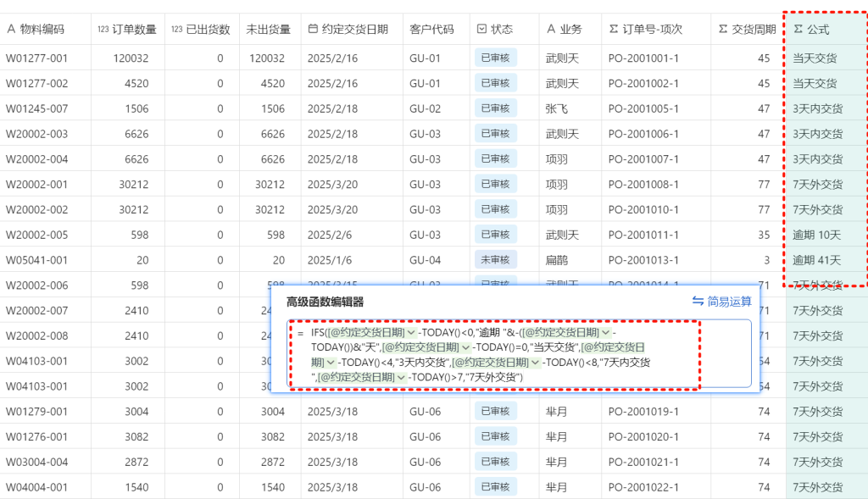Click the 未审核 status badge for W05041-001
The width and height of the screenshot is (868, 499).
[495, 260]
